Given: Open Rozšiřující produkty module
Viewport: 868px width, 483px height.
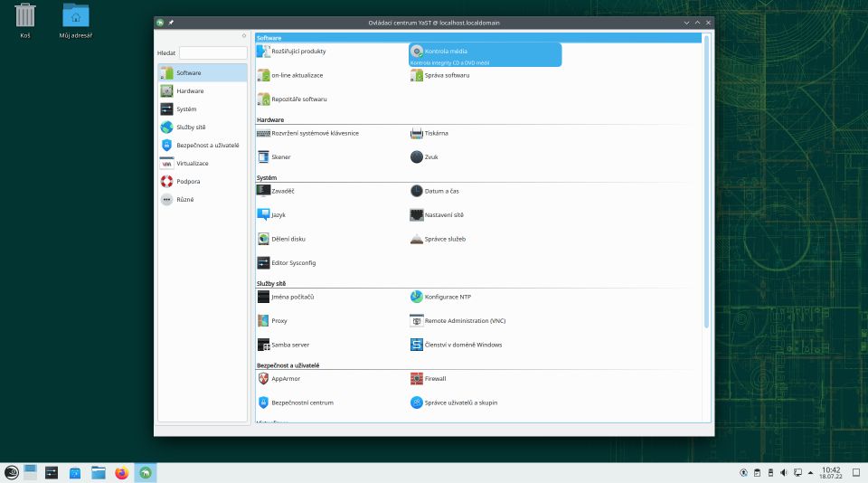Looking at the screenshot, I should pos(292,52).
